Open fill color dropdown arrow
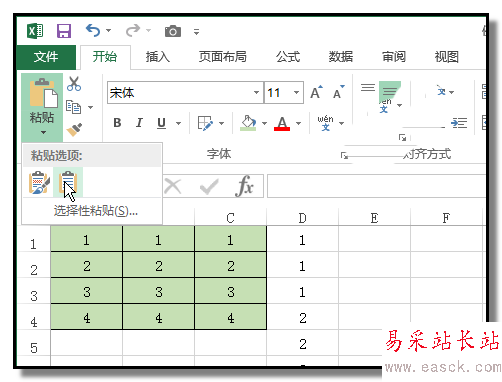Screen dimensions: 502x382 265,124
